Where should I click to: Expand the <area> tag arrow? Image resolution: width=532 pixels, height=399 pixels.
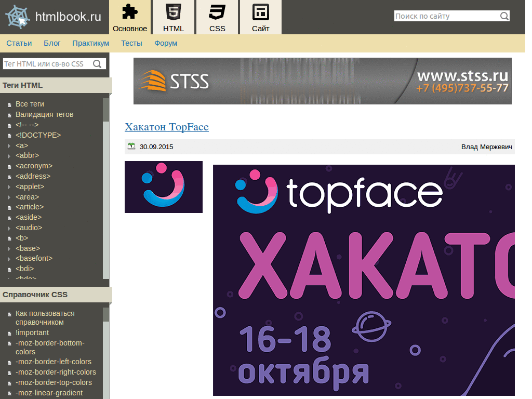(x=9, y=197)
